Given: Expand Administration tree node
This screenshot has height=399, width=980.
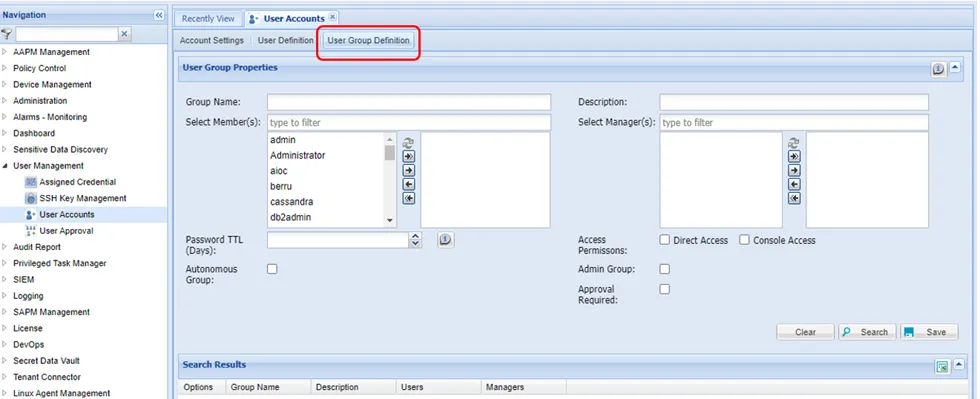Looking at the screenshot, I should point(5,101).
